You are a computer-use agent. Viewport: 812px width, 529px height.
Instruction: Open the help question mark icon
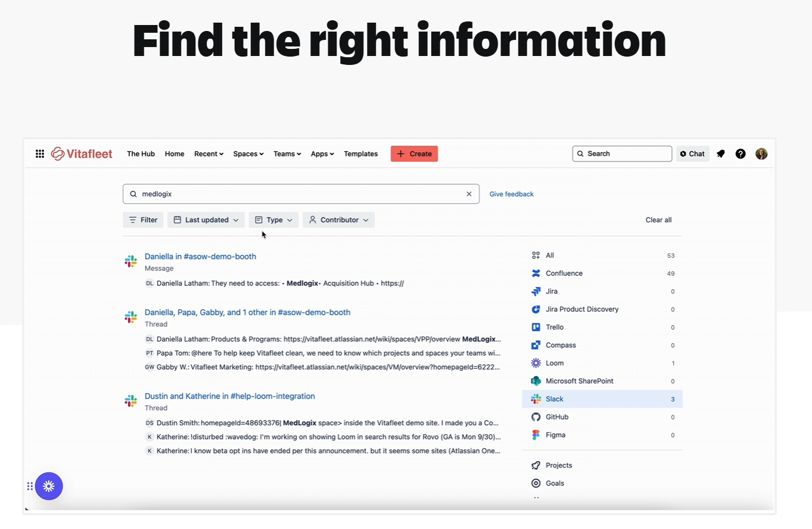coord(741,154)
